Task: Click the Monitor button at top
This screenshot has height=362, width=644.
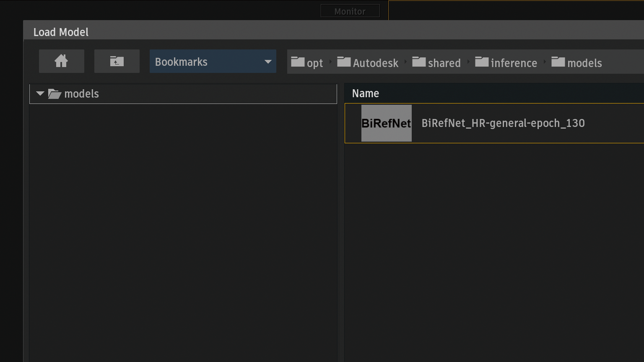Action: (350, 11)
